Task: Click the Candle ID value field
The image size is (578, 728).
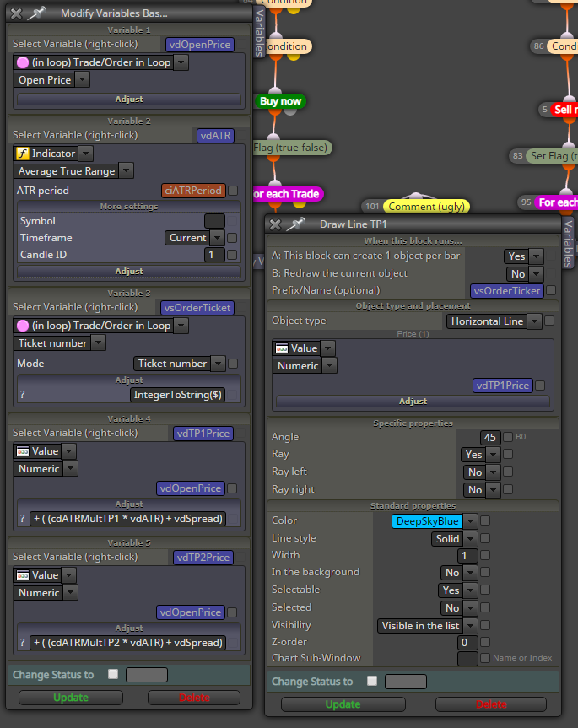Action: (214, 255)
